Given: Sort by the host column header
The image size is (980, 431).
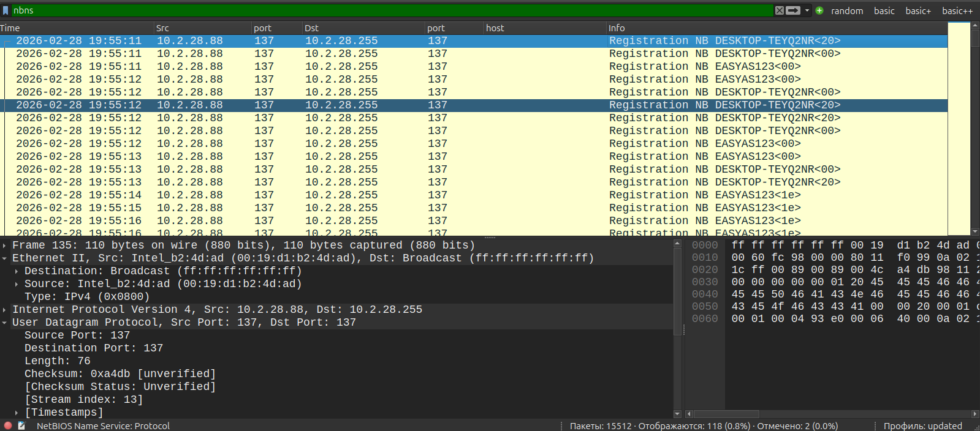Looking at the screenshot, I should pyautogui.click(x=544, y=28).
